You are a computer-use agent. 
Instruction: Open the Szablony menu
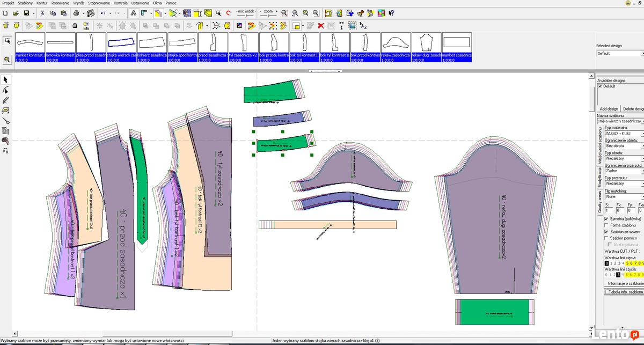pyautogui.click(x=25, y=3)
